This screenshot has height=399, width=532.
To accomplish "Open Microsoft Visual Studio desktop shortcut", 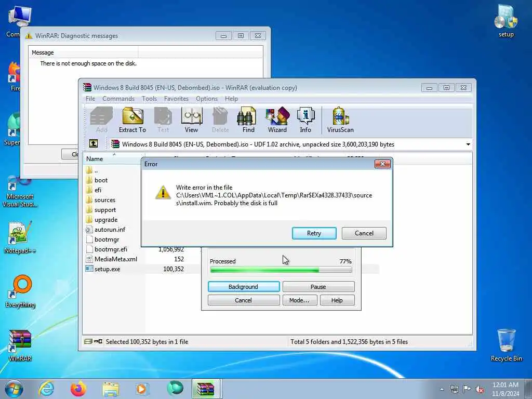I will click(x=20, y=192).
